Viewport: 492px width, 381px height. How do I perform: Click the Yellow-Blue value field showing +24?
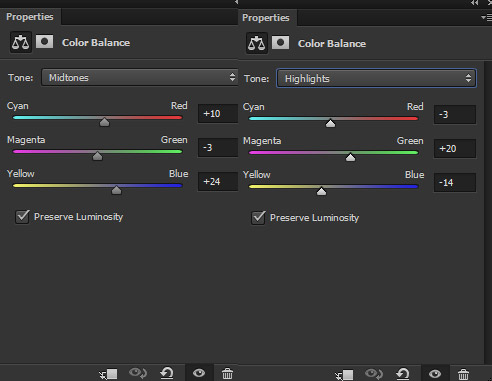pos(218,182)
